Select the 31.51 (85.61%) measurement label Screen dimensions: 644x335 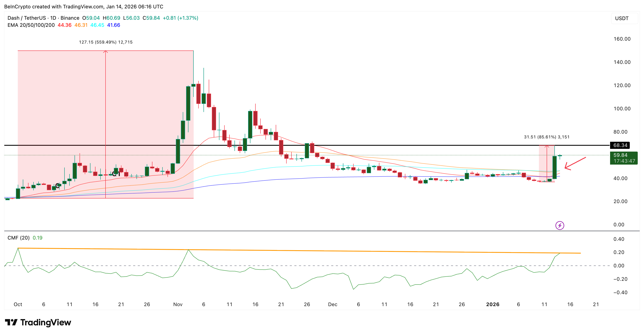click(x=546, y=137)
